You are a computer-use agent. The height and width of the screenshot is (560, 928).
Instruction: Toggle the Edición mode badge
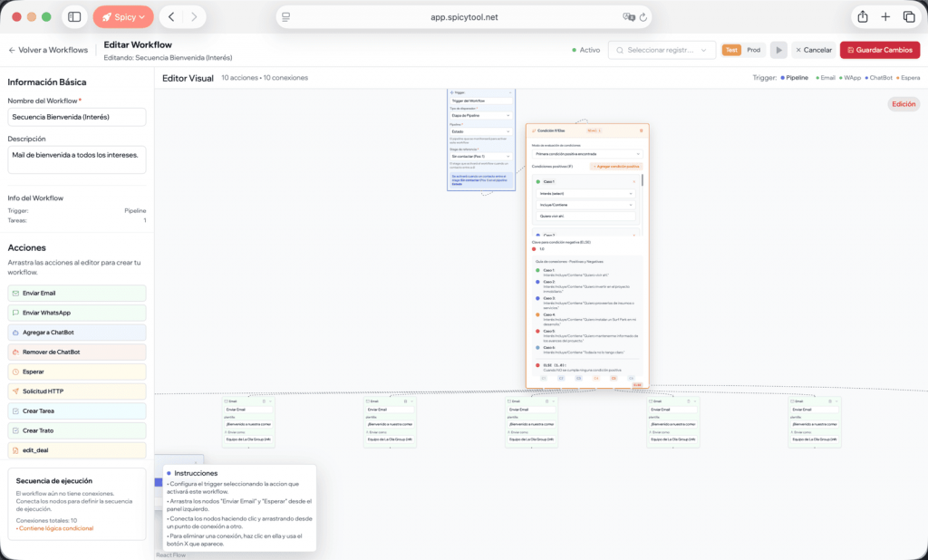point(904,104)
